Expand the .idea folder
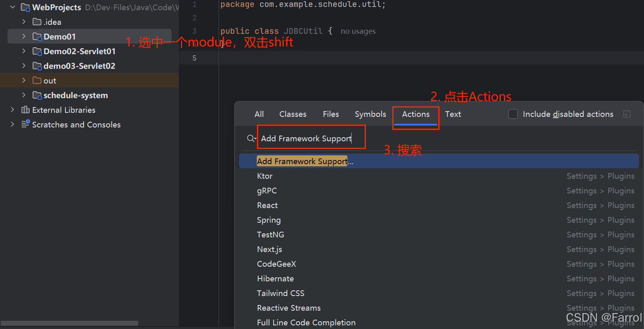Viewport: 644px width, 329px height. click(x=24, y=22)
